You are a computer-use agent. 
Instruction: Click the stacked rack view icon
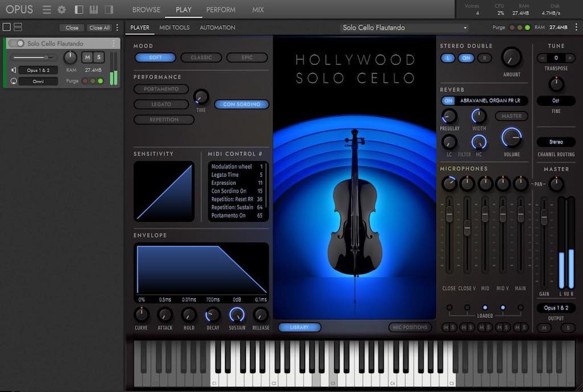point(18,27)
